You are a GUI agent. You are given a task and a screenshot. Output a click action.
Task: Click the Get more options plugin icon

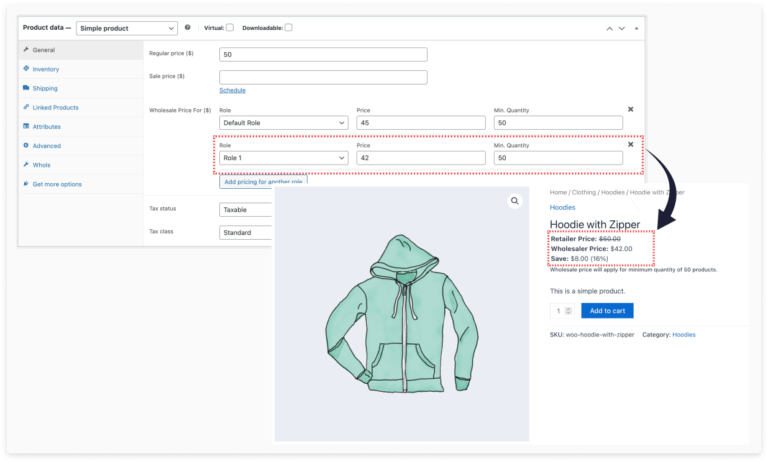pyautogui.click(x=26, y=183)
